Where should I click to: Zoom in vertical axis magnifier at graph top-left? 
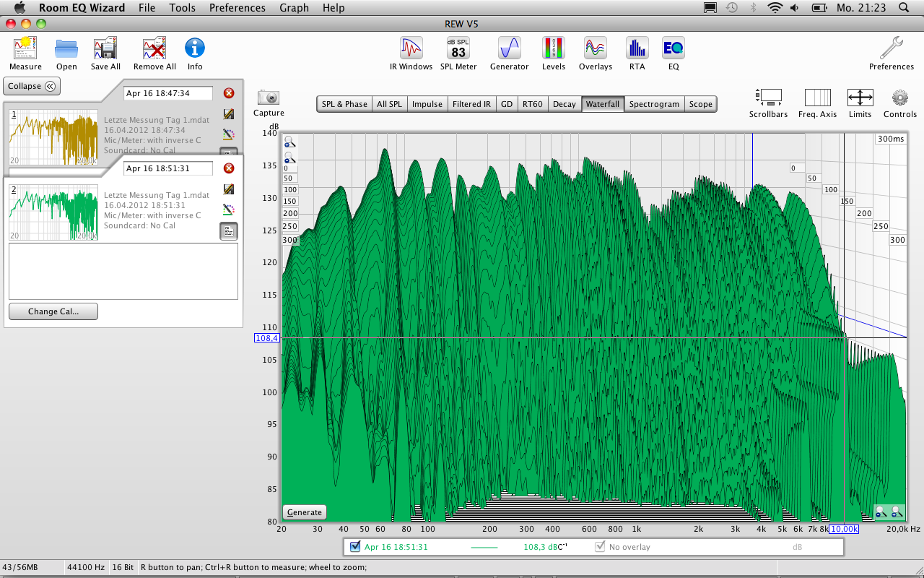(x=289, y=143)
